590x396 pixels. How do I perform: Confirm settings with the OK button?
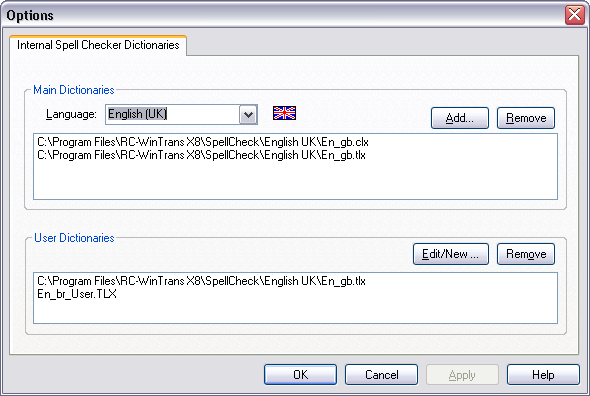[300, 375]
